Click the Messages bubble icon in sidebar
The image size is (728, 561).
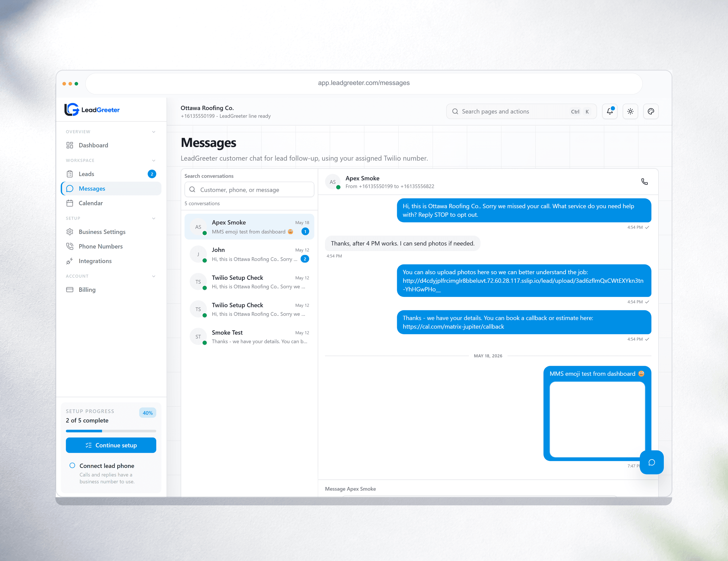[70, 188]
